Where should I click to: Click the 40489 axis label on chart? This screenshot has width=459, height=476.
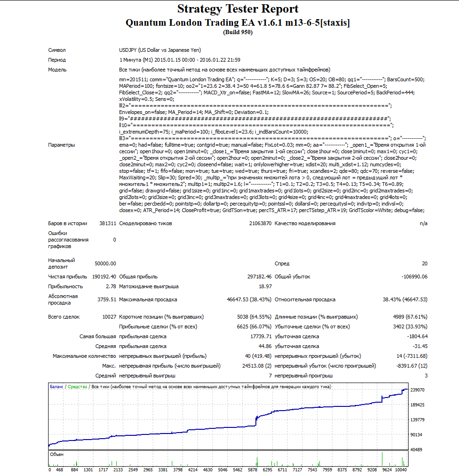[x=416, y=449]
